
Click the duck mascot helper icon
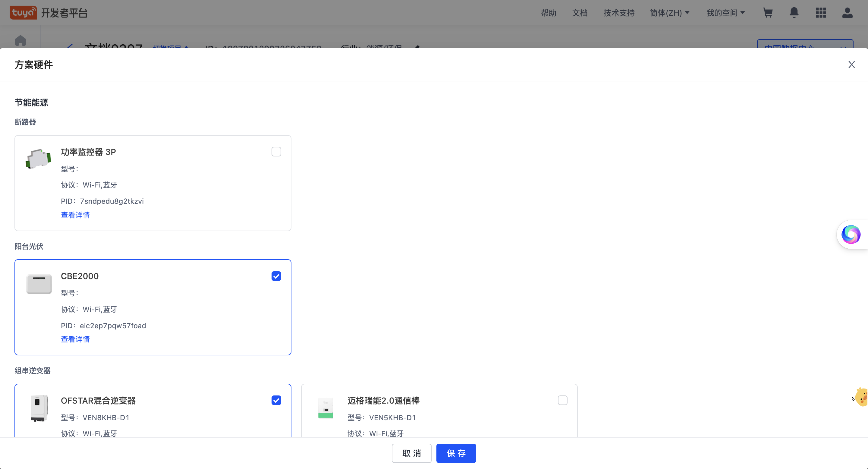point(861,397)
